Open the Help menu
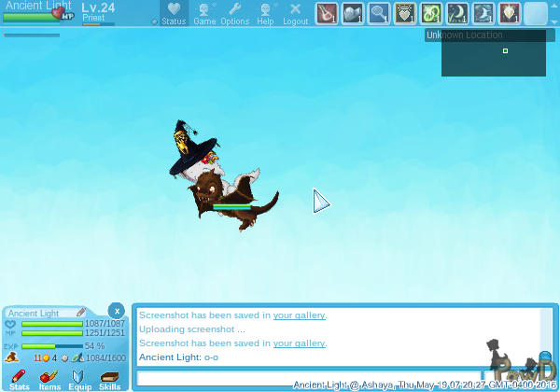Image resolution: width=560 pixels, height=392 pixels. pos(265,13)
